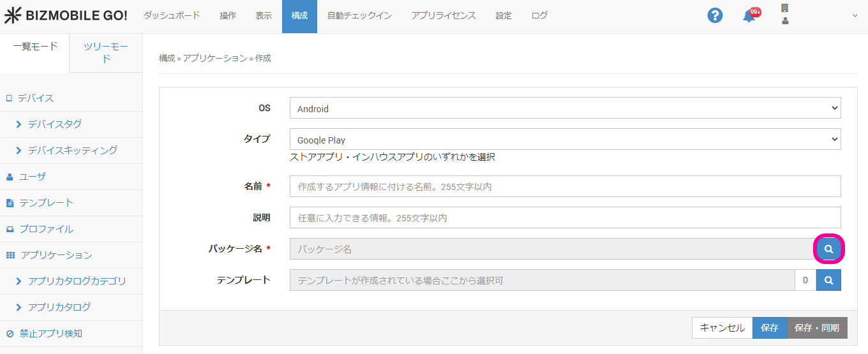
Task: Click the 説明 input field
Action: tap(565, 218)
